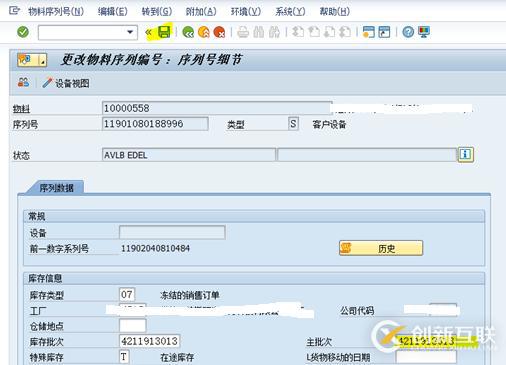The image size is (506, 365).
Task: Click the status information i icon
Action: (466, 154)
